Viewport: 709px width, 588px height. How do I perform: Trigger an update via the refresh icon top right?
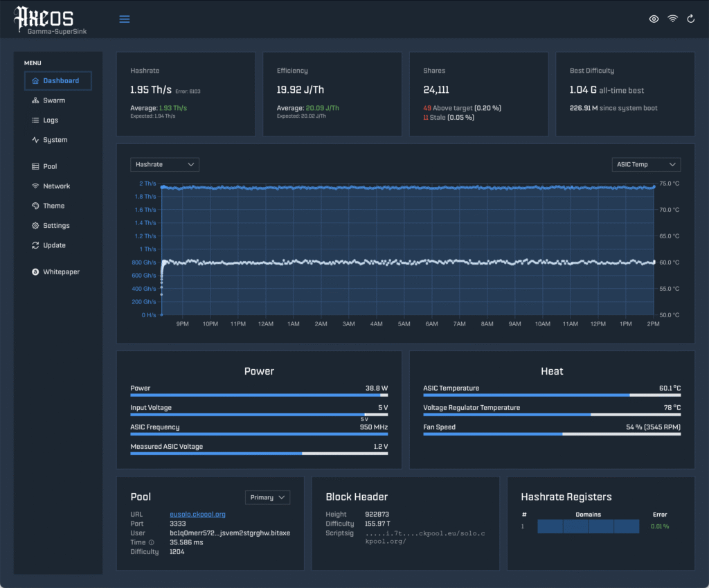click(690, 19)
